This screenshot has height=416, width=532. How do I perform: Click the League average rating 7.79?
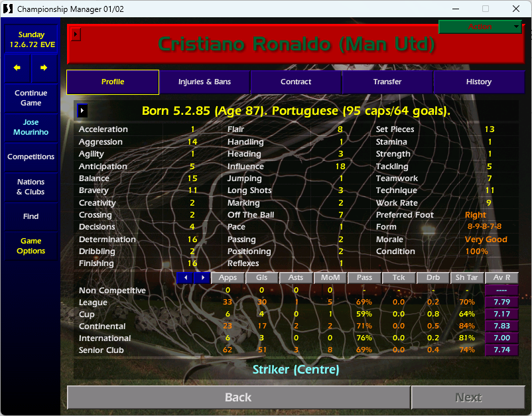[501, 302]
